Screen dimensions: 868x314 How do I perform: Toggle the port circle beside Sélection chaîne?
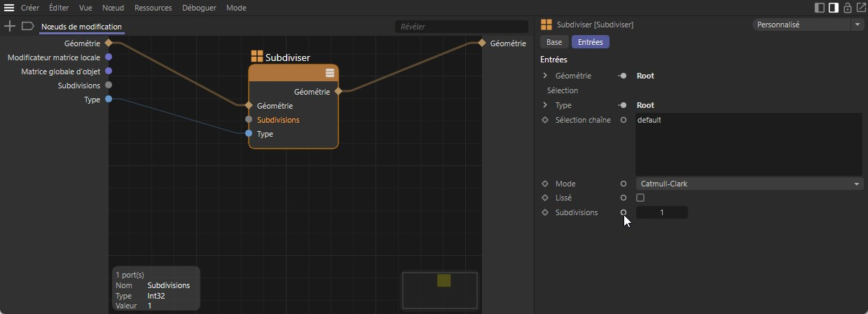pyautogui.click(x=623, y=120)
